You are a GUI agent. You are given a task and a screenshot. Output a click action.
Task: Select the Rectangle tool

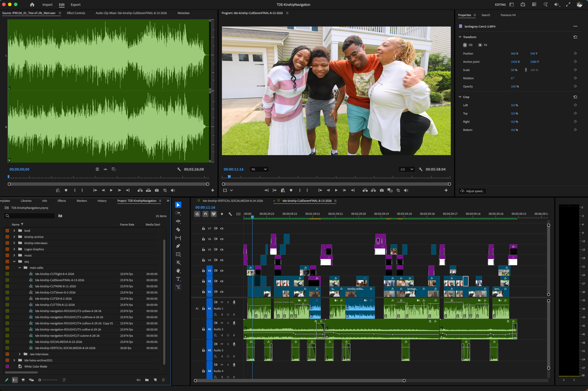(x=178, y=254)
